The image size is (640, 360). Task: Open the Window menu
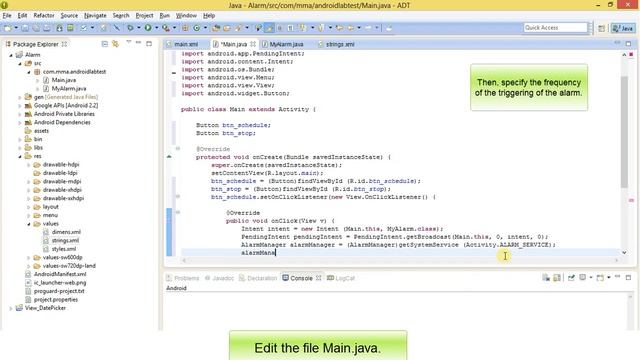pos(186,16)
